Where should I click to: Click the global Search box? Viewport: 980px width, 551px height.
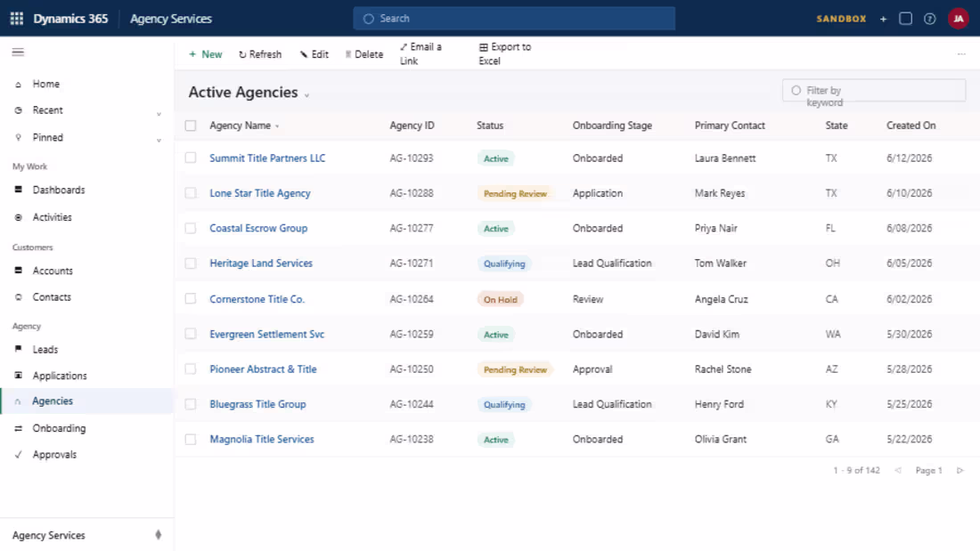pyautogui.click(x=514, y=19)
